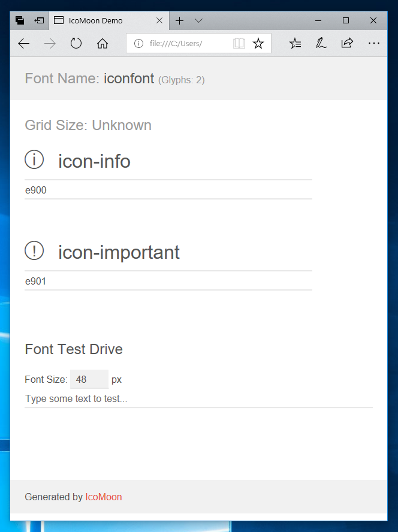This screenshot has height=532, width=398.
Task: Refresh the page
Action: click(x=76, y=43)
